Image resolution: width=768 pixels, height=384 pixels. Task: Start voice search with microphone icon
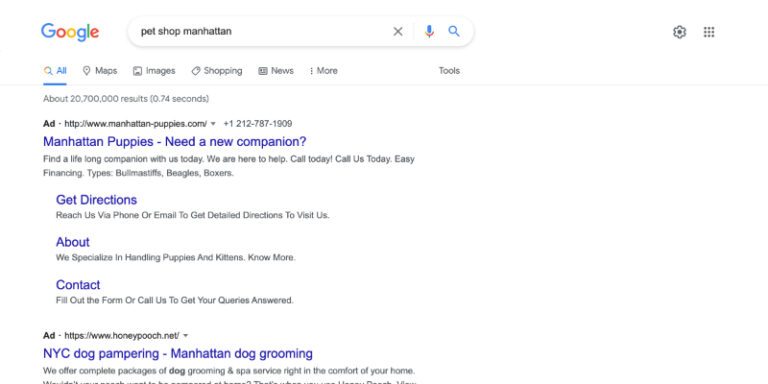pos(429,32)
